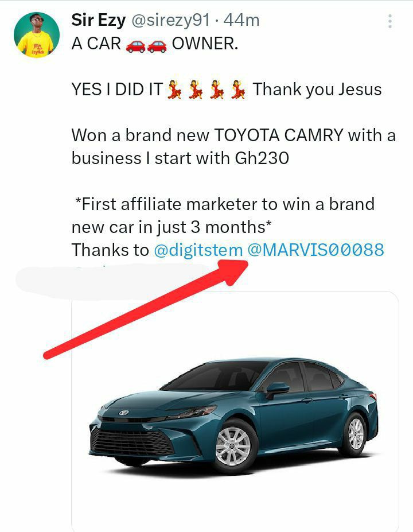
Task: Click the Sir Ezy display name
Action: pos(98,20)
